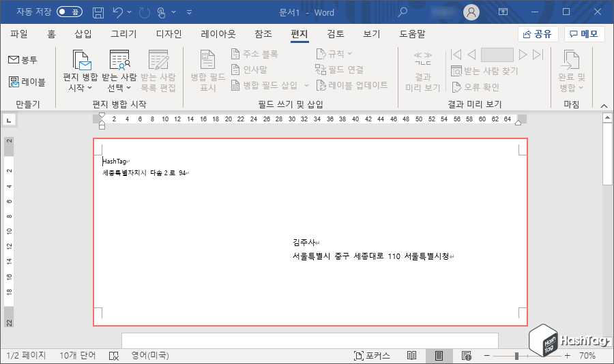614x364 pixels.
Task: Enable 포커스 (Focus) mode
Action: click(x=372, y=355)
